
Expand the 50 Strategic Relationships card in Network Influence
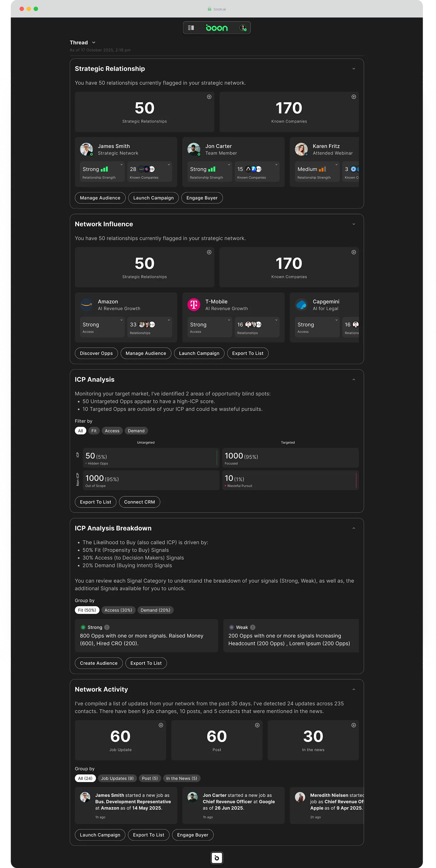click(209, 252)
